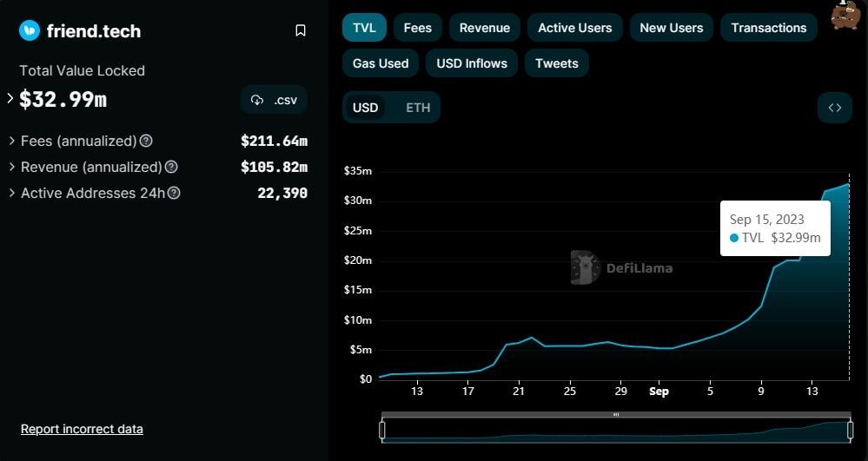Click help icon next to Revenue (annualized)
This screenshot has height=461, width=868.
pos(172,167)
